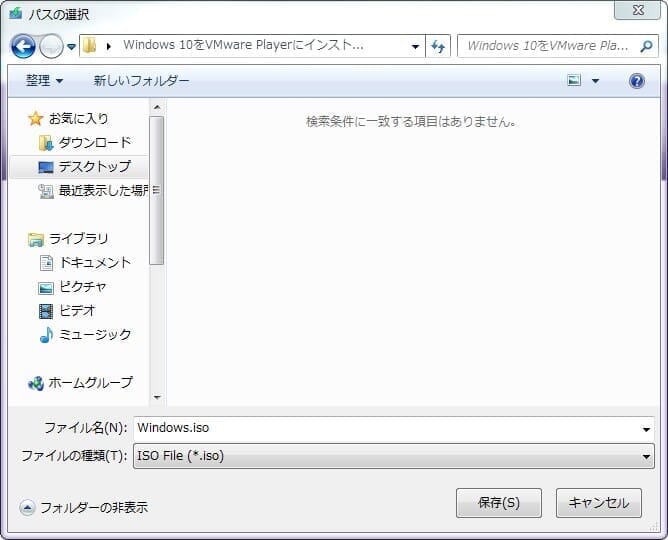Open the ピクチャ library
The width and height of the screenshot is (668, 540).
[82, 286]
